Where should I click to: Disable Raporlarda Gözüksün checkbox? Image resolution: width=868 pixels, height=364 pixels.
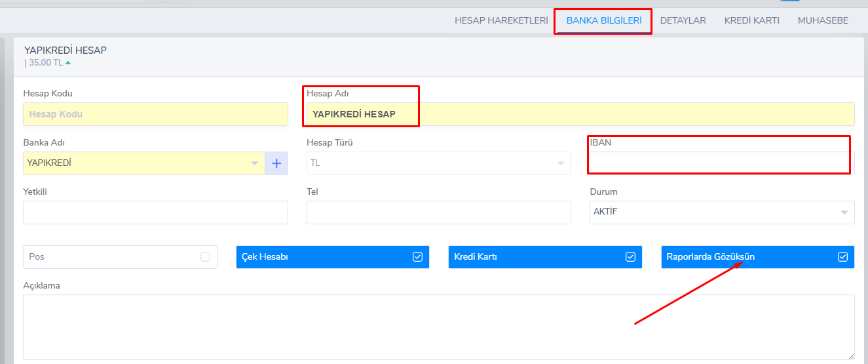[843, 256]
